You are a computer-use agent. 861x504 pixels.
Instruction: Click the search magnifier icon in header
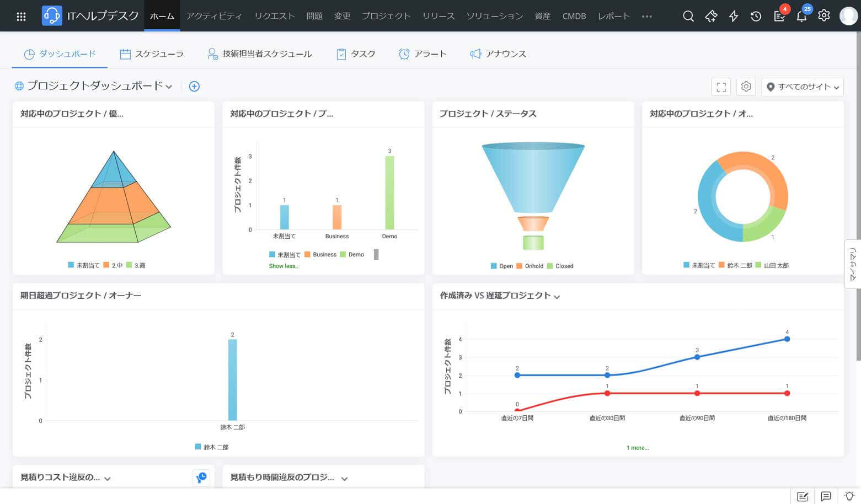[688, 16]
